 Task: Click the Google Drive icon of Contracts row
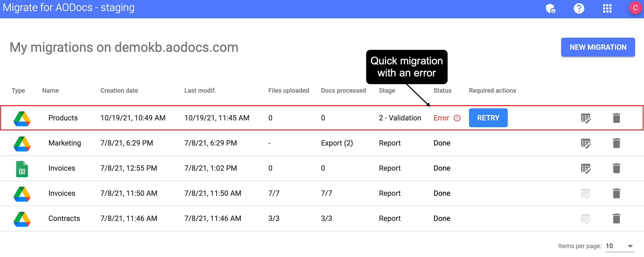22,219
